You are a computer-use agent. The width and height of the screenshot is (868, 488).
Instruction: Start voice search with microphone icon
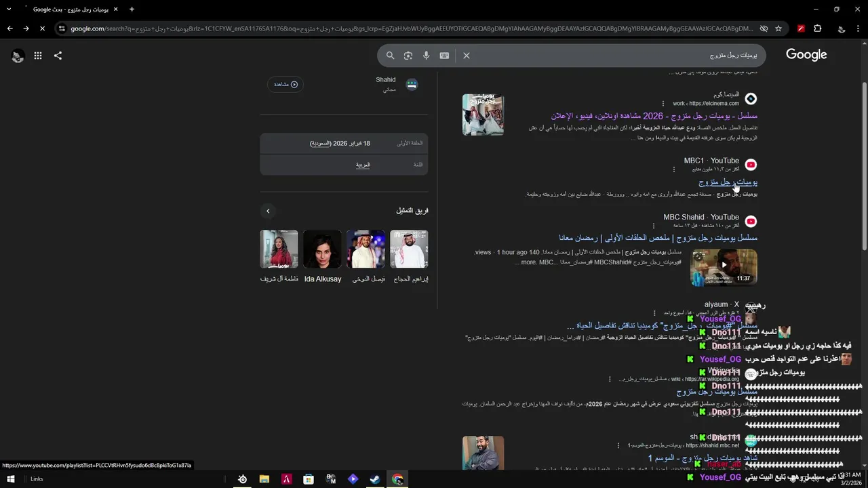pyautogui.click(x=426, y=56)
